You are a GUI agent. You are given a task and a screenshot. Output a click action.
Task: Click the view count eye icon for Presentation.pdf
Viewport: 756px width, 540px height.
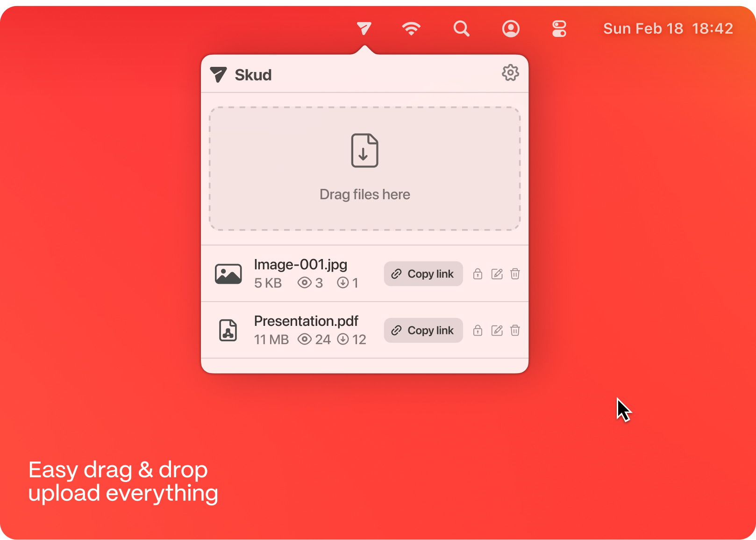(304, 339)
